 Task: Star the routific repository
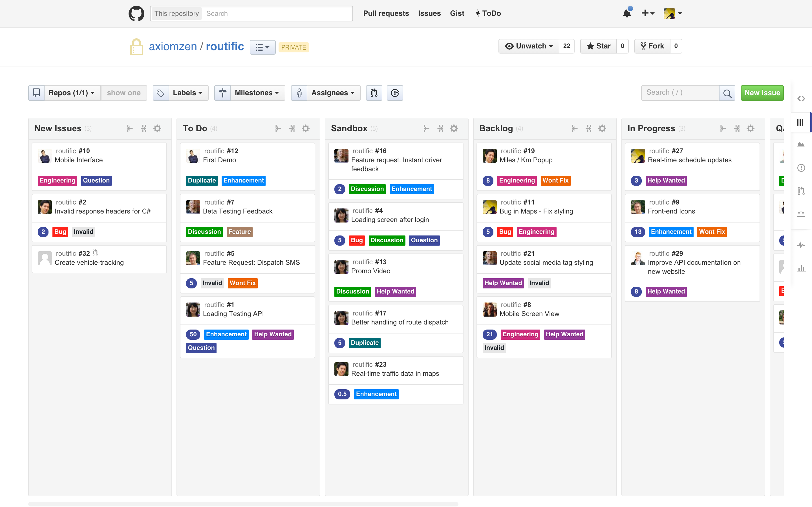[599, 46]
